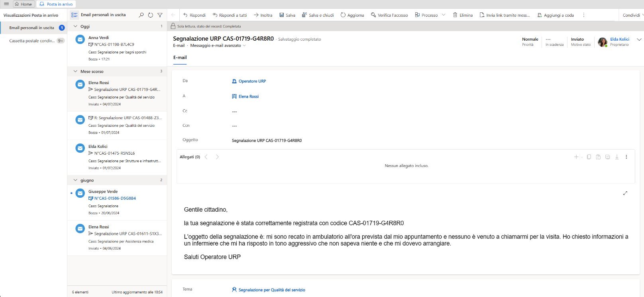Add an attachment with plus icon
The height and width of the screenshot is (297, 644).
(576, 157)
